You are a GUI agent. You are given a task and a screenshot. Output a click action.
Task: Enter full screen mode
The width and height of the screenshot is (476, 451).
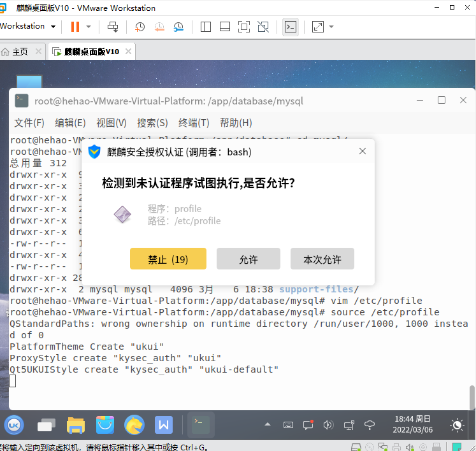pos(244,27)
